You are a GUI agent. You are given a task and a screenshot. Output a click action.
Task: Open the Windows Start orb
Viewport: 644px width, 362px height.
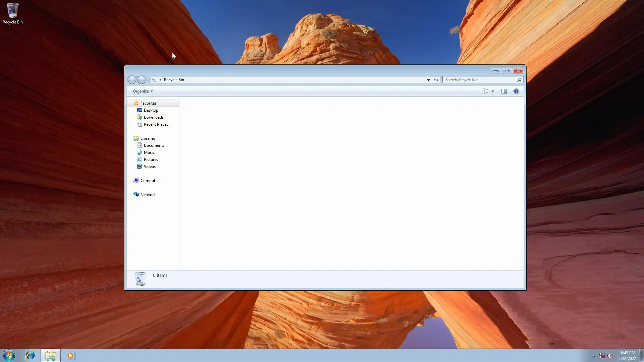(9, 355)
